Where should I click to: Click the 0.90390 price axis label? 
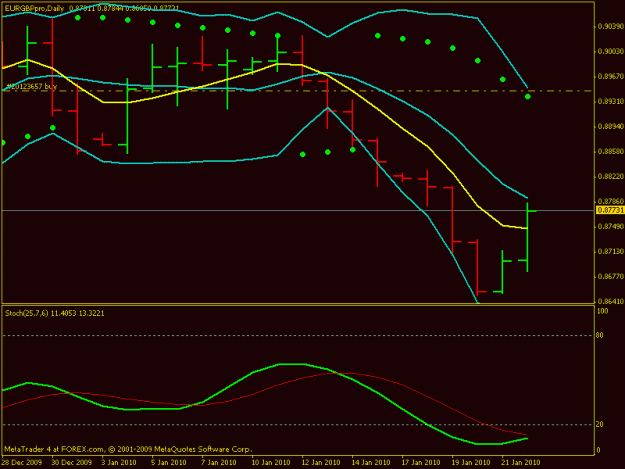point(611,26)
